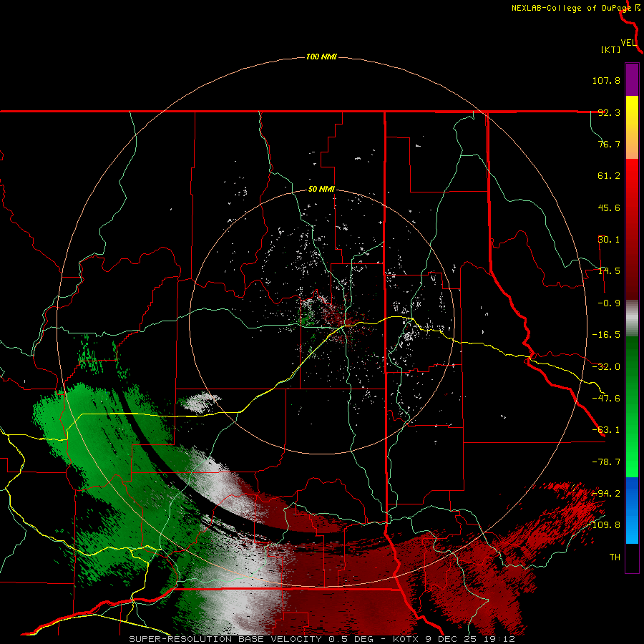Click the 76.7 velocity scale value
This screenshot has height=644, width=644.
pyautogui.click(x=609, y=144)
